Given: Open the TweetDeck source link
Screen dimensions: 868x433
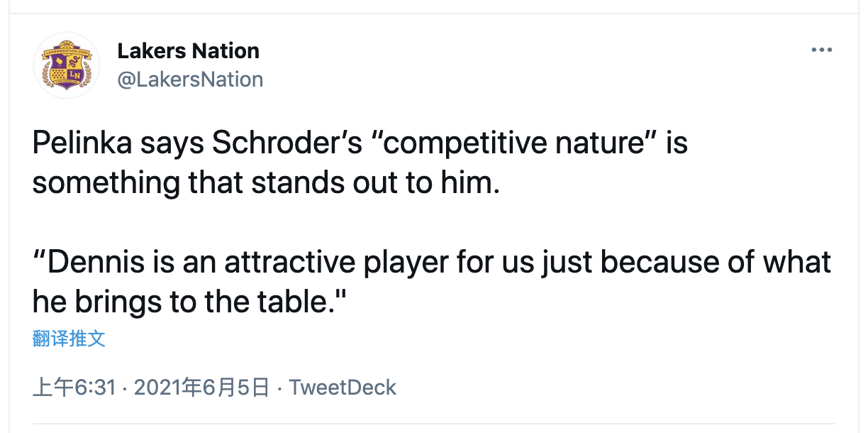Looking at the screenshot, I should (343, 388).
